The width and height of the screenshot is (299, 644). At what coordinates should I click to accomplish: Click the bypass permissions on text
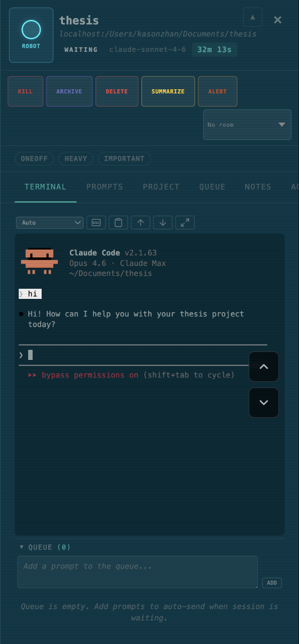click(90, 375)
